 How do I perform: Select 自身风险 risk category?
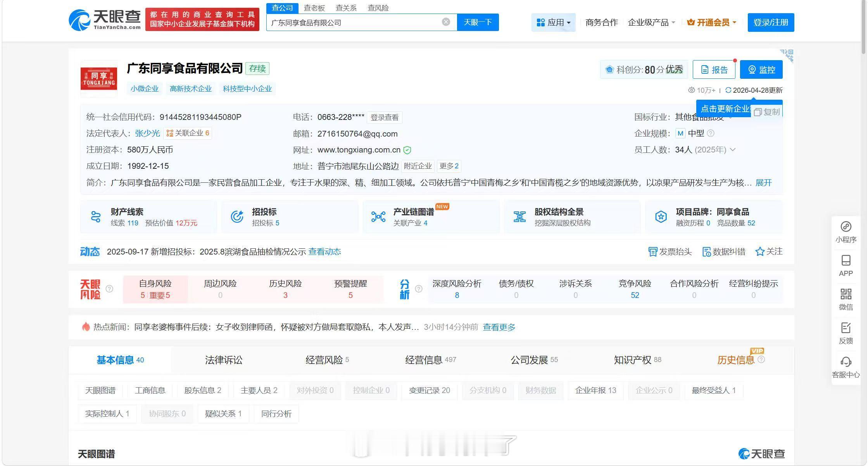click(x=155, y=289)
